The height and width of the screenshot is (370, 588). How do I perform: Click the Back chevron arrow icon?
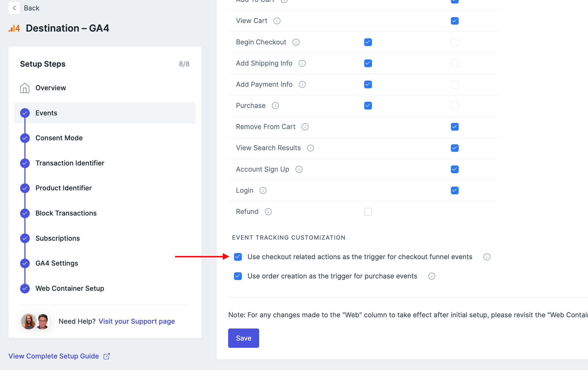point(14,8)
